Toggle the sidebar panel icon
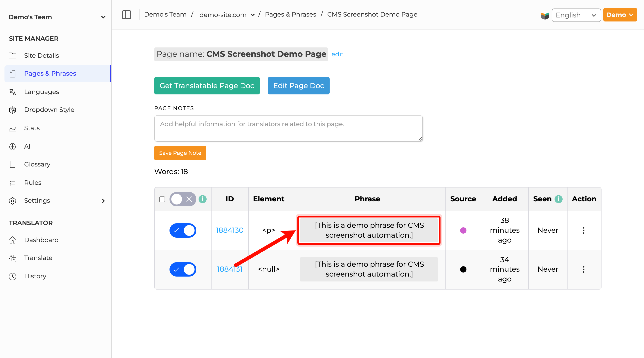Screen dimensions: 644x358 click(x=127, y=15)
